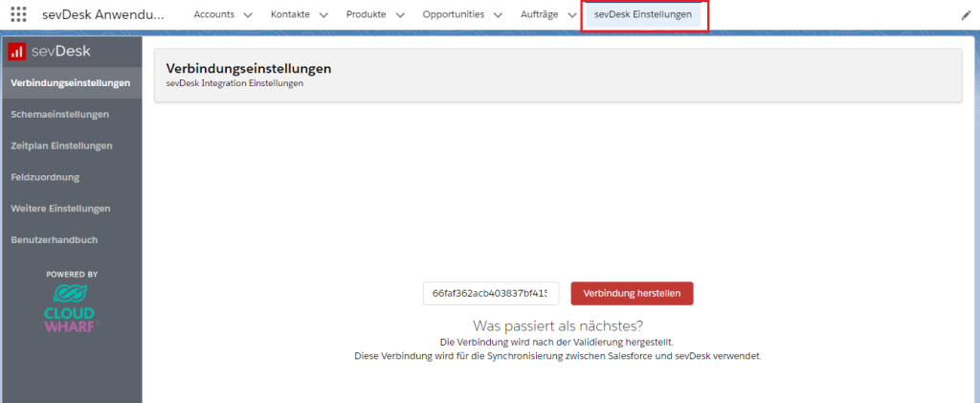
Task: Open the Accounts tab
Action: coord(213,15)
